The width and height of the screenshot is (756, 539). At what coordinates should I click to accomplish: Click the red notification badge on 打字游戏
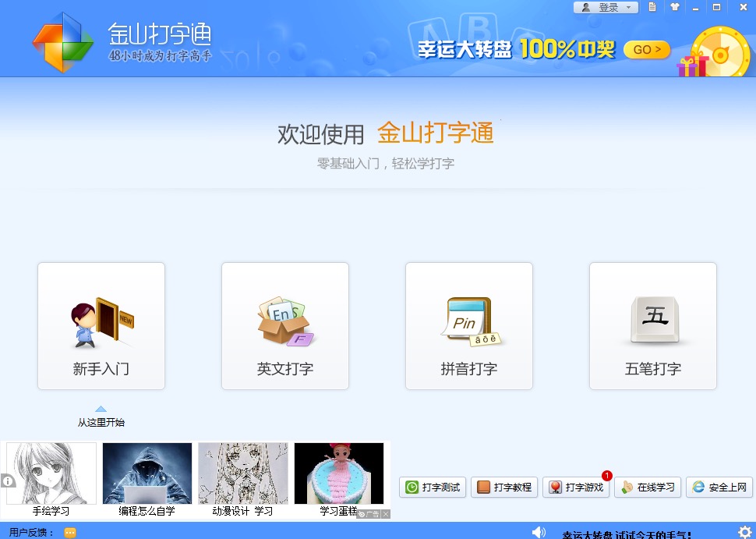[607, 476]
